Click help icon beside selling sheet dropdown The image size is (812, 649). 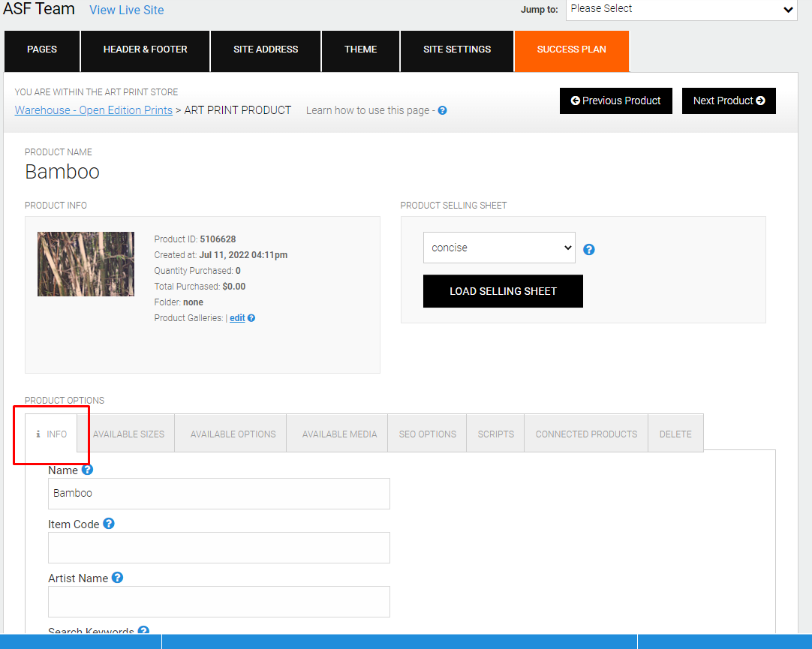click(x=589, y=249)
